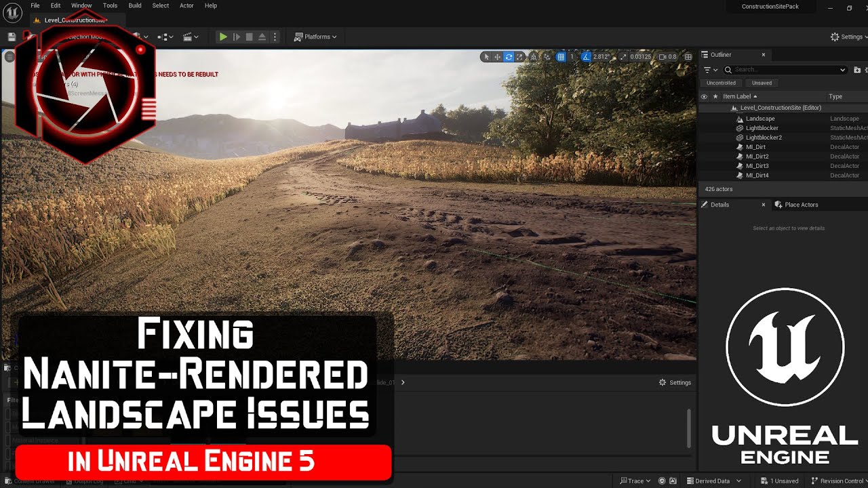Click the surface snapping icon in viewport
This screenshot has width=868, height=488.
click(x=547, y=57)
